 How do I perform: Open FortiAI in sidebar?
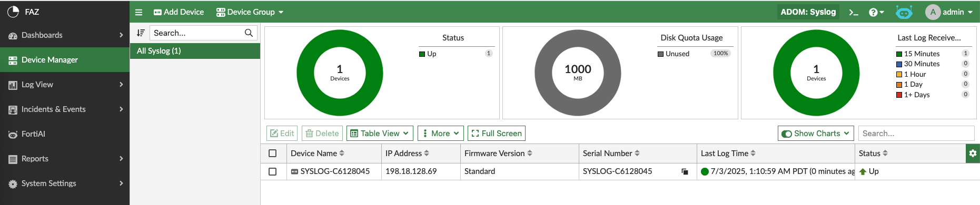click(x=65, y=134)
